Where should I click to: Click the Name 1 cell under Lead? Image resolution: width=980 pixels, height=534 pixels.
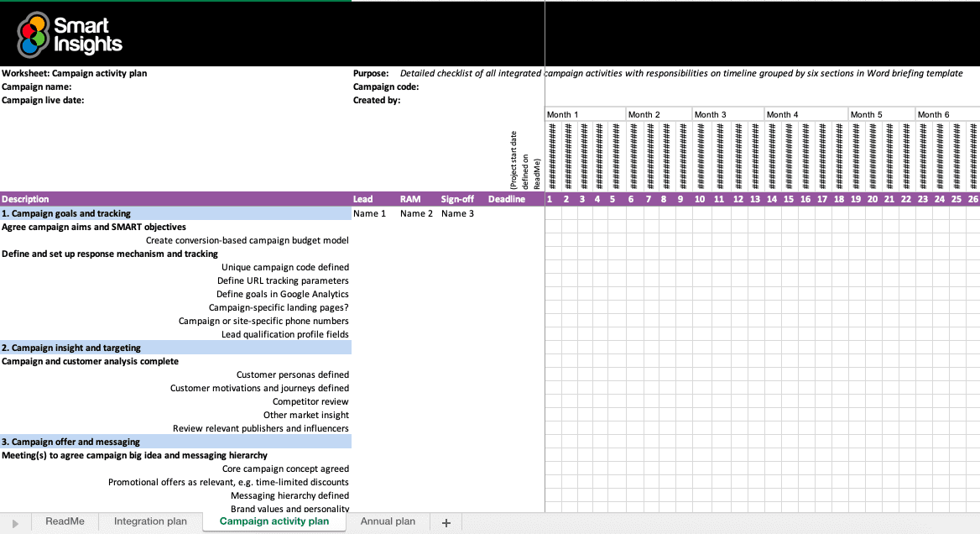pos(369,213)
